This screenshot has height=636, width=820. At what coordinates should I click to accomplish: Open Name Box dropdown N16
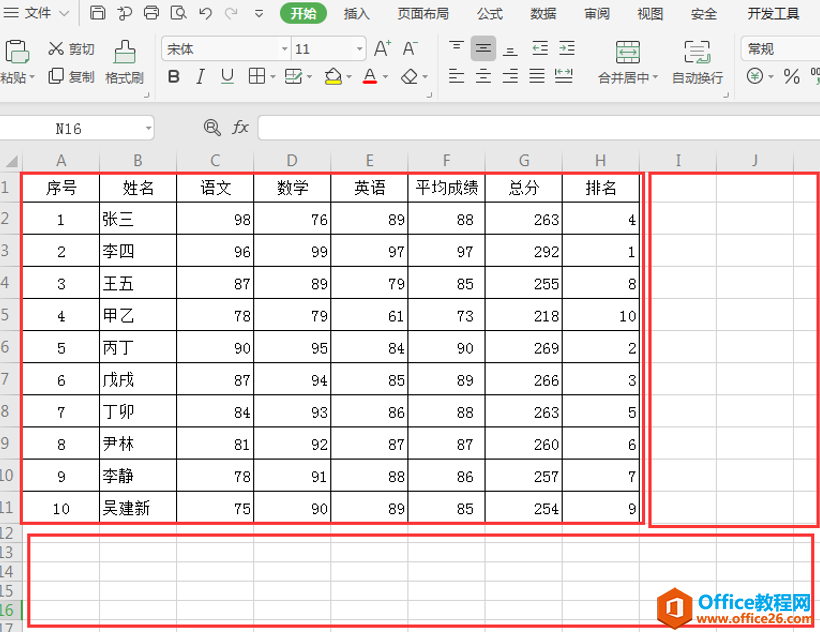click(x=149, y=128)
